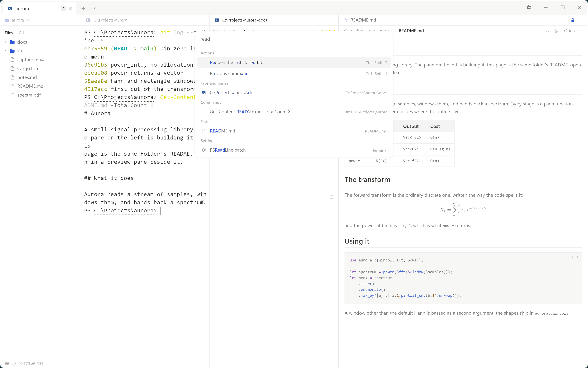Viewport: 588px width, 368px height.
Task: Click the RUST label on code block
Action: (x=574, y=257)
